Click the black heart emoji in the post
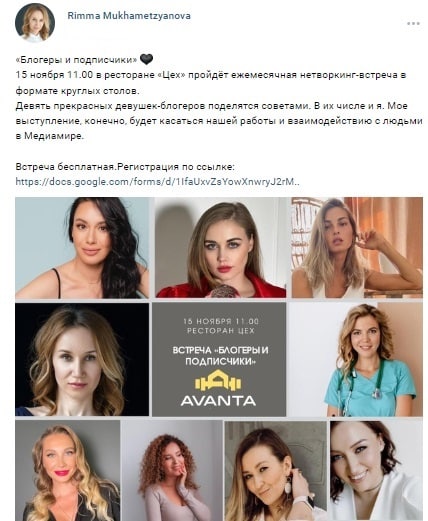The image size is (428, 521). (x=146, y=60)
